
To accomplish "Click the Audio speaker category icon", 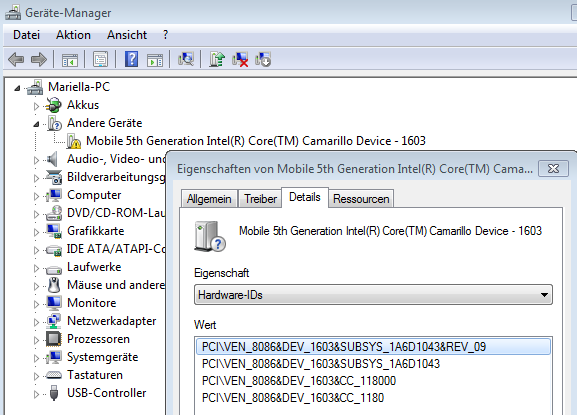I will coord(53,159).
